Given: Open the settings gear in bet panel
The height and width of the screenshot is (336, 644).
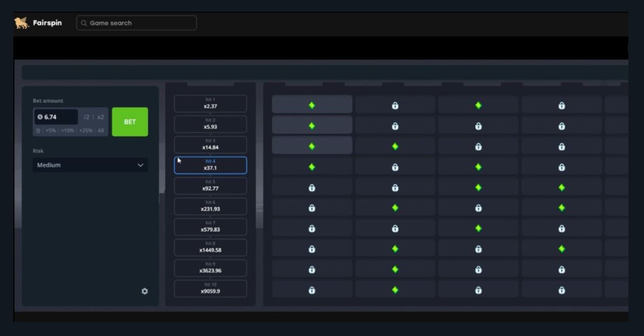Looking at the screenshot, I should click(145, 291).
